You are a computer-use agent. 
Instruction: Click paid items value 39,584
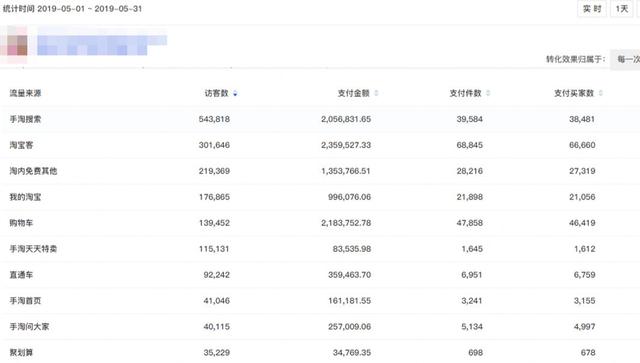pos(470,119)
